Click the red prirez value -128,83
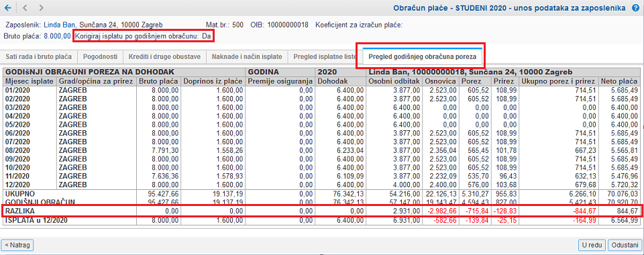The height and width of the screenshot is (255, 644). coord(504,211)
